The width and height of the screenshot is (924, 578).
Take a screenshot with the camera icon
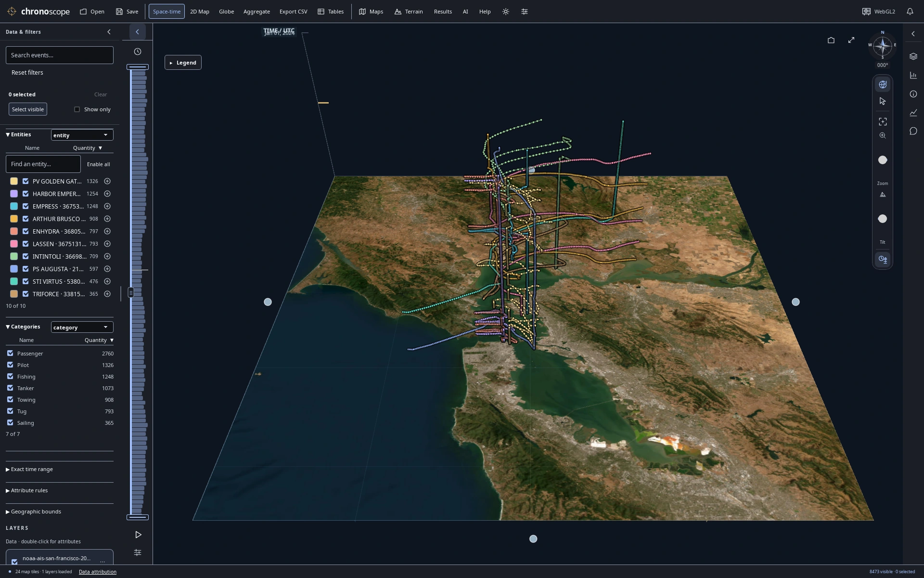tap(831, 40)
